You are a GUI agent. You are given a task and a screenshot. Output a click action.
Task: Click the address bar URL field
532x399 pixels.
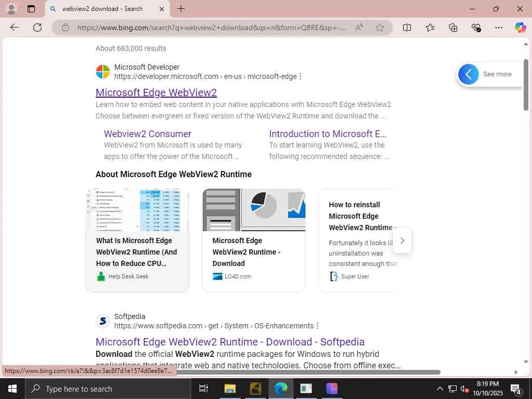[211, 28]
